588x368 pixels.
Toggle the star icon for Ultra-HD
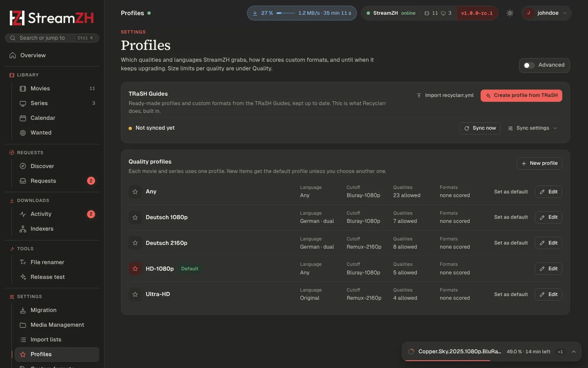135,294
